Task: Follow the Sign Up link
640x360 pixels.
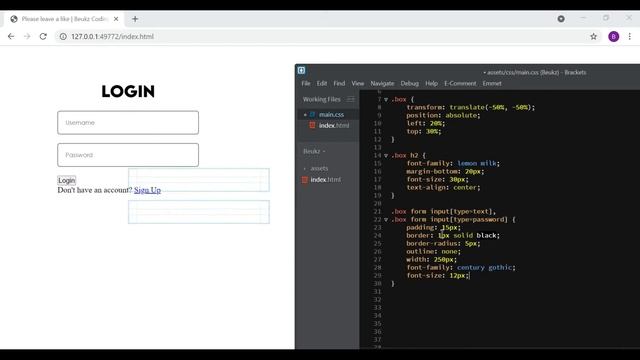Action: (147, 190)
